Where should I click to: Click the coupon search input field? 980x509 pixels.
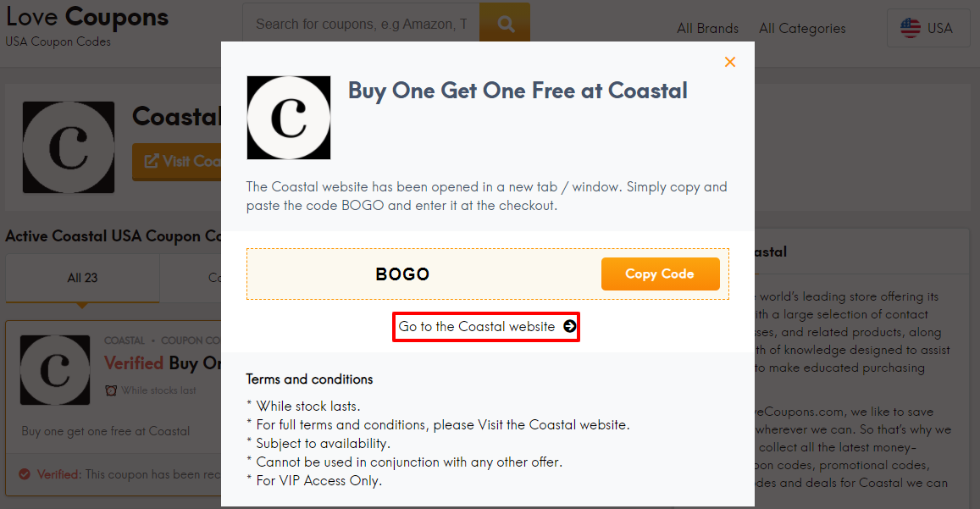[x=360, y=23]
